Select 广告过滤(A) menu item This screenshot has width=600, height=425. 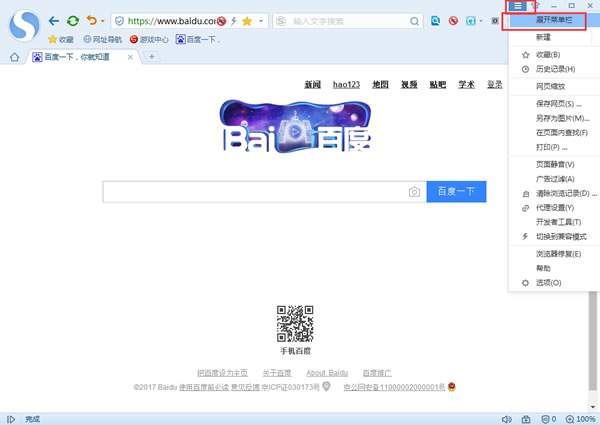point(554,179)
